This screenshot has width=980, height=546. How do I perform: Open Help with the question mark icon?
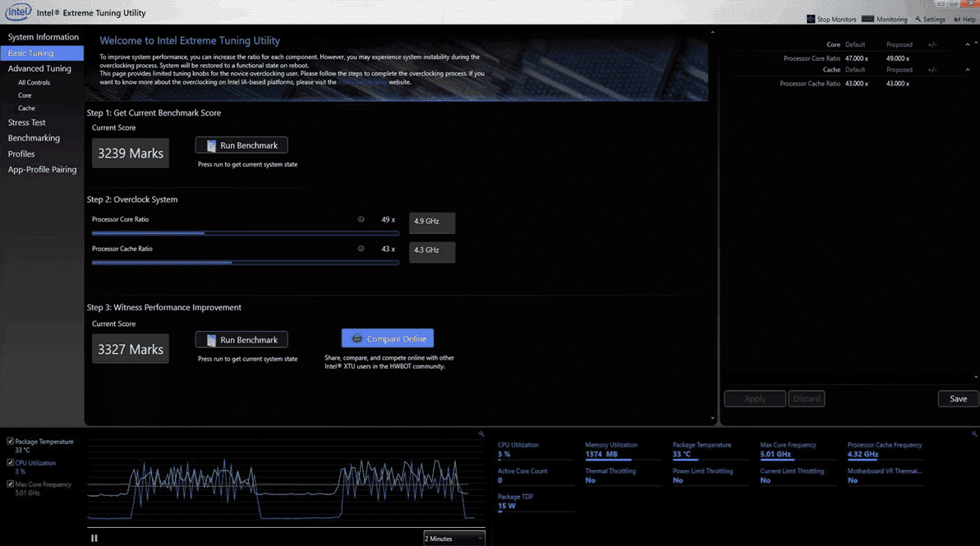coord(957,20)
